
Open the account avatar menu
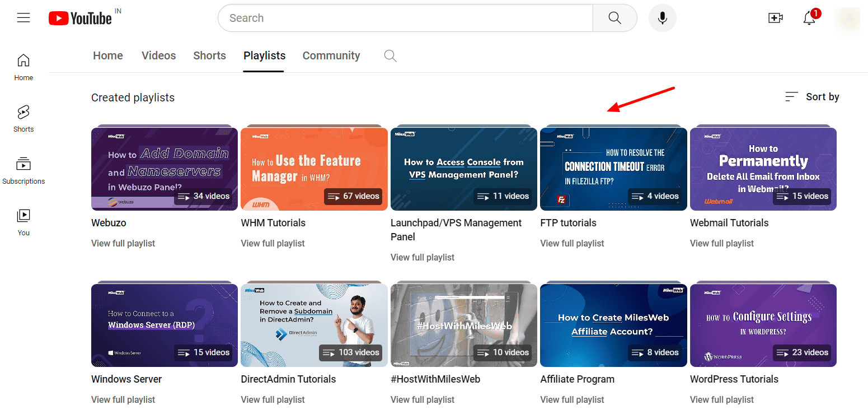pyautogui.click(x=847, y=18)
